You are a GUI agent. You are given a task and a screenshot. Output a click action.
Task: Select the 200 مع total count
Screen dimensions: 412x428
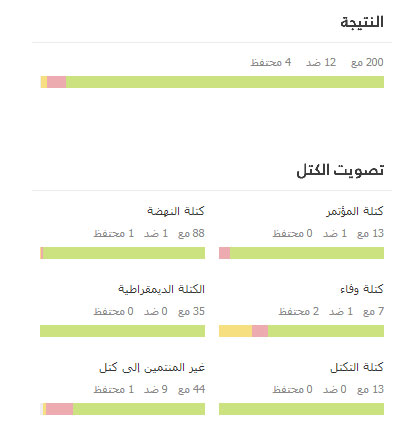click(x=367, y=62)
